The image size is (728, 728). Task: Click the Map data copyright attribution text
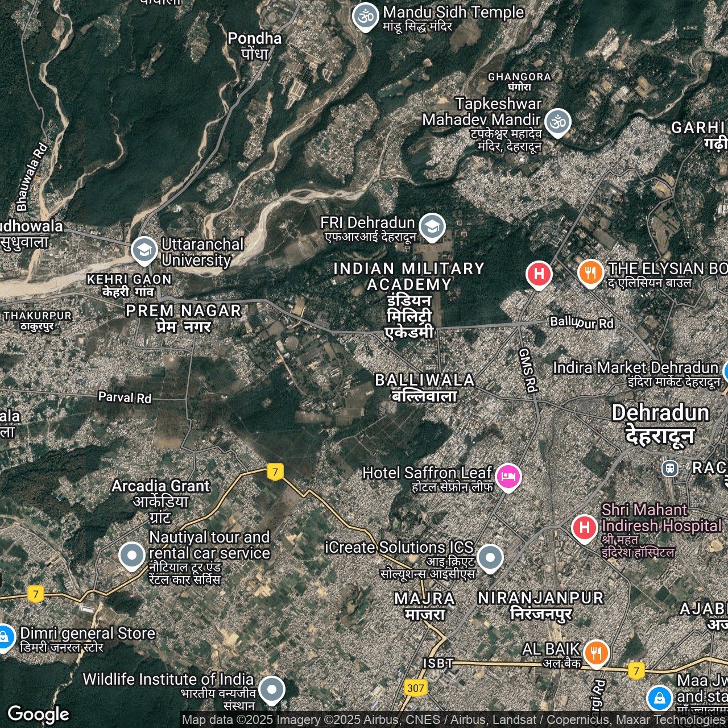click(453, 720)
